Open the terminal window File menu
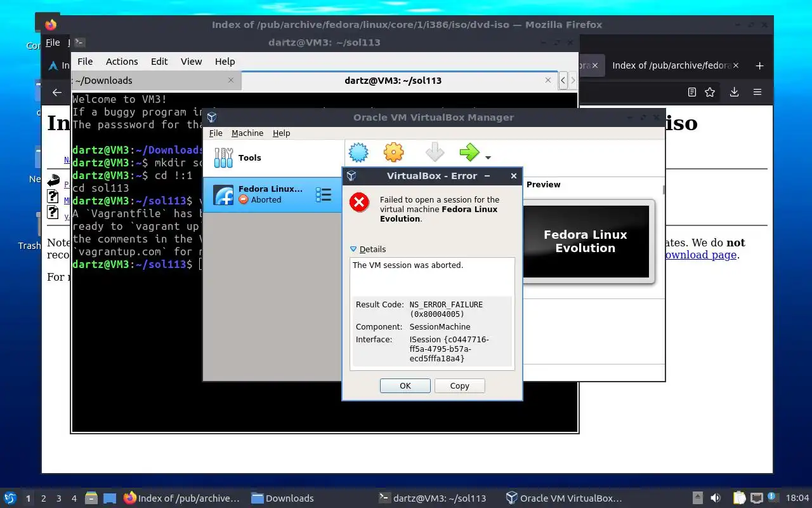 [x=85, y=61]
